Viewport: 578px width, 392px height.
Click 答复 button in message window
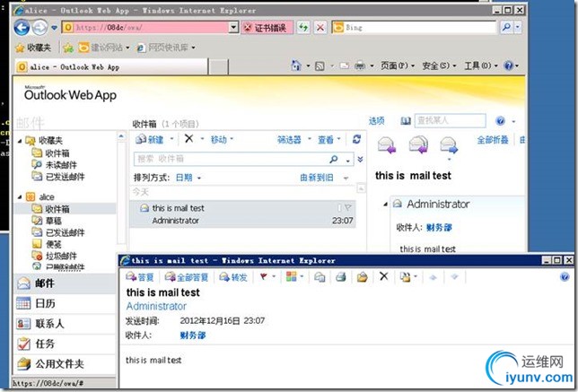pyautogui.click(x=139, y=276)
